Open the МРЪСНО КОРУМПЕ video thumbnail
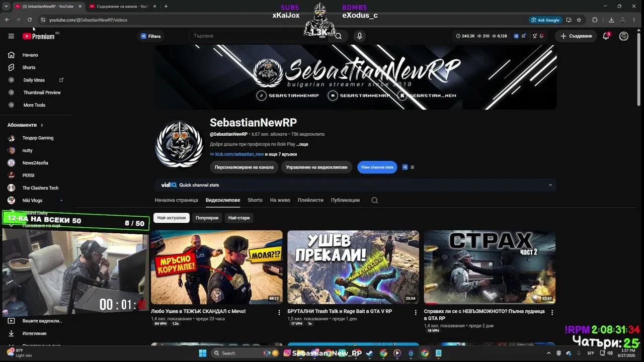The image size is (644, 362). [x=217, y=267]
